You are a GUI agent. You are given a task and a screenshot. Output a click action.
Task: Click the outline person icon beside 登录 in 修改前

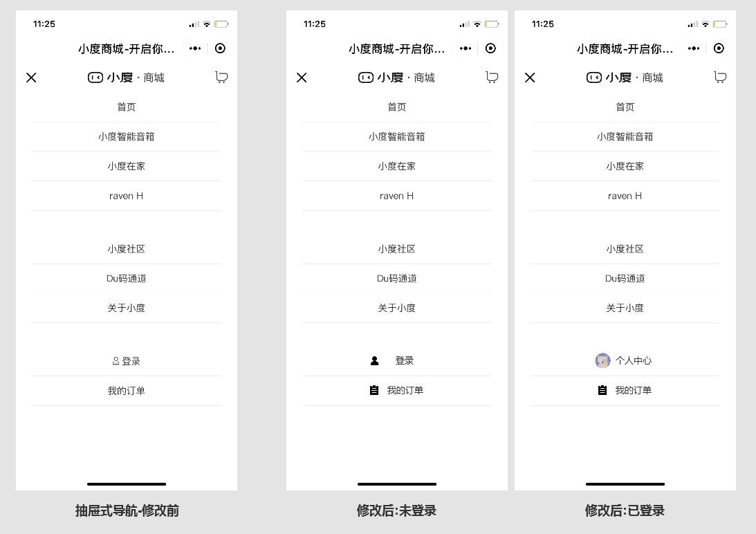tap(116, 361)
